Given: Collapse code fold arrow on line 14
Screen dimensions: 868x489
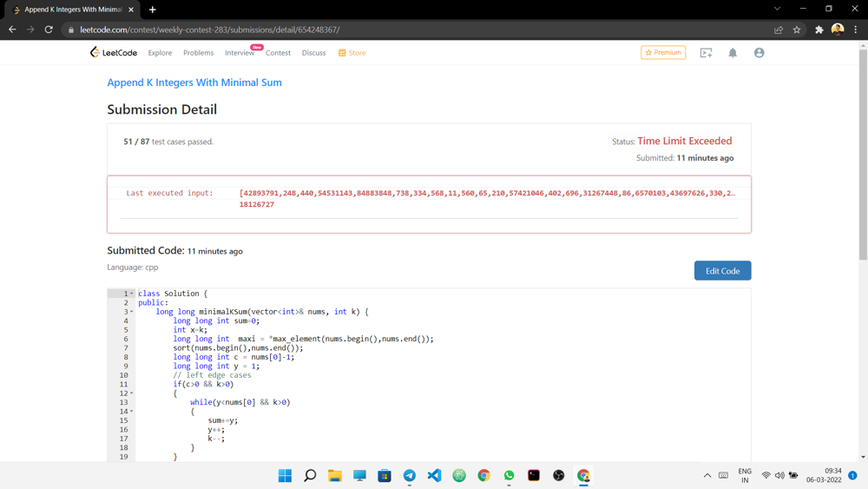Looking at the screenshot, I should (132, 412).
